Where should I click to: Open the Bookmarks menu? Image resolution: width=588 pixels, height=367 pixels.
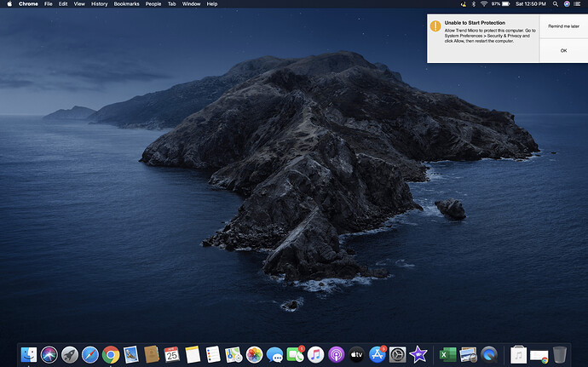(x=126, y=4)
